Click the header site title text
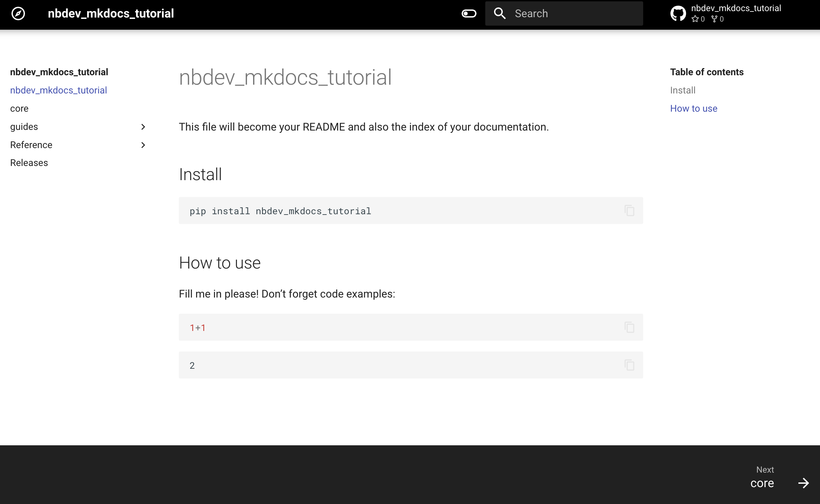820x504 pixels. (x=111, y=13)
